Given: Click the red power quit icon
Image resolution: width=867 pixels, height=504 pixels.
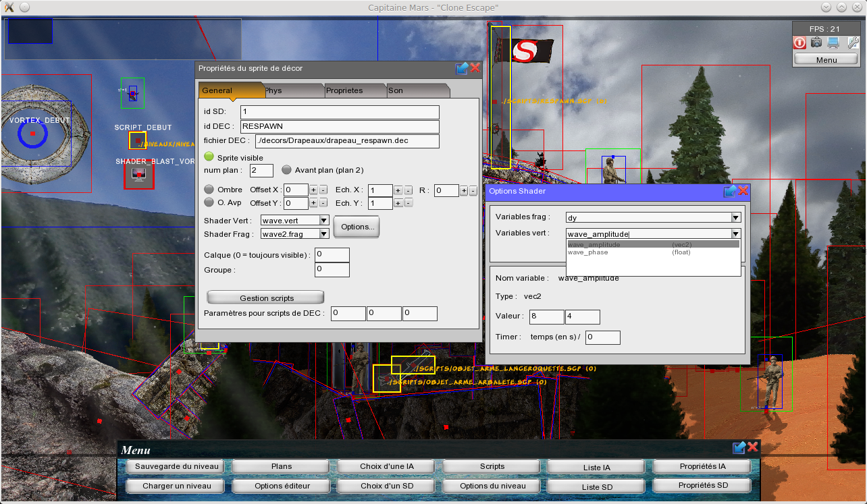Looking at the screenshot, I should 799,43.
